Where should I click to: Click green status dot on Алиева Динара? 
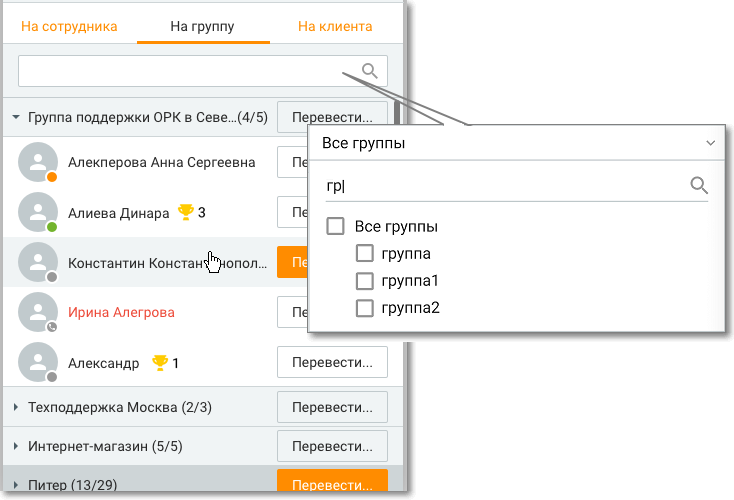(x=52, y=227)
